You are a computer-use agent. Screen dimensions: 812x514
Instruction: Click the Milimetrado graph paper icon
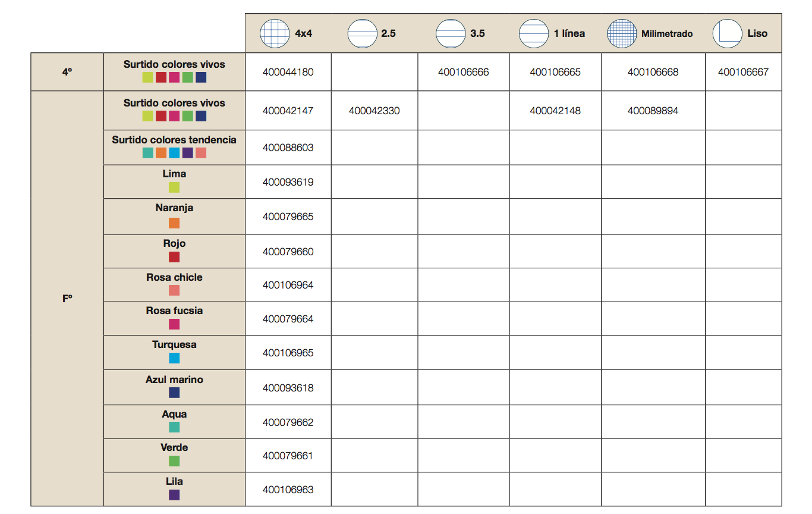[622, 33]
